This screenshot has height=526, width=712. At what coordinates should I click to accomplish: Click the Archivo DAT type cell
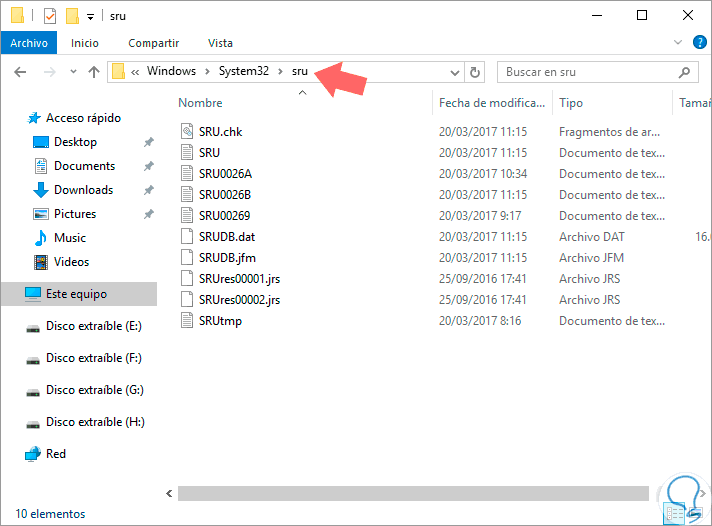[592, 237]
